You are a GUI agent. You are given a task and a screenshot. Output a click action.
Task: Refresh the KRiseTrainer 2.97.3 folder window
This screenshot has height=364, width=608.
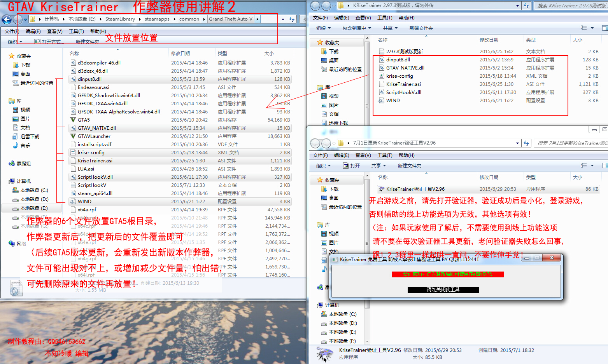(526, 5)
